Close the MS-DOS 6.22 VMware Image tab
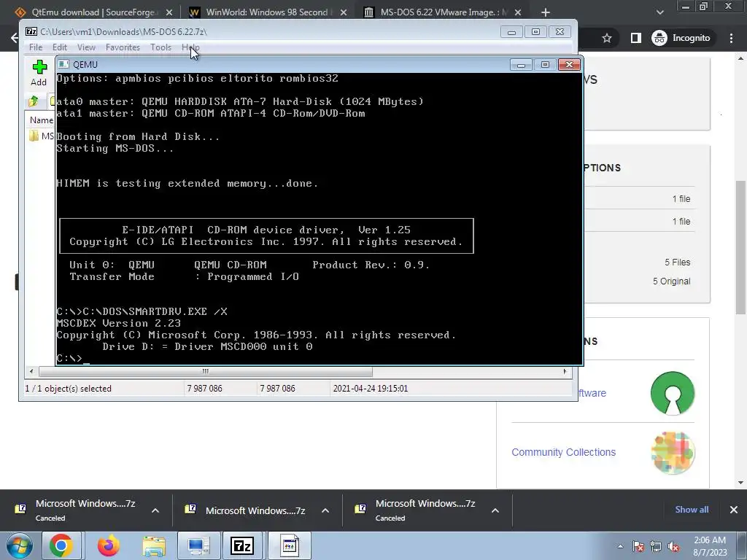This screenshot has width=747, height=560. pos(519,12)
